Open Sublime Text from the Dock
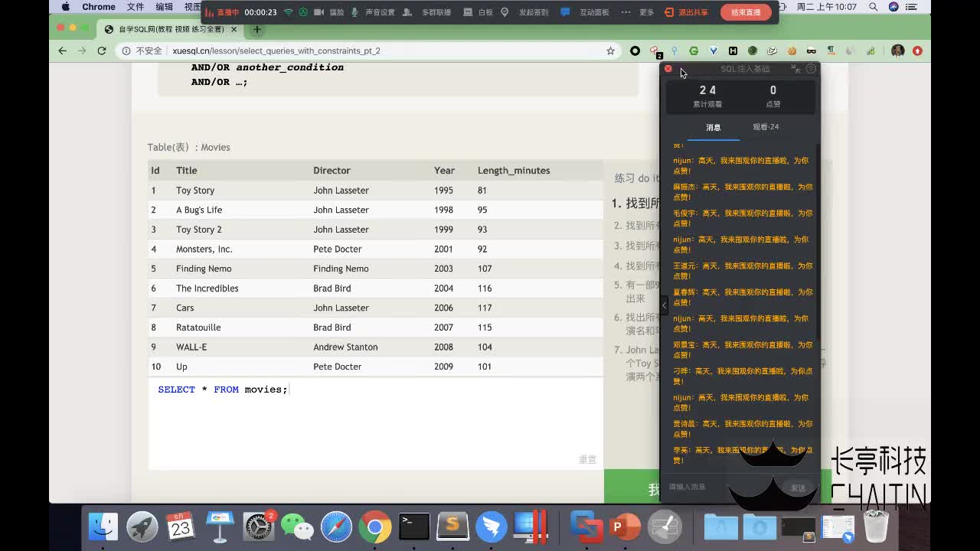This screenshot has width=980, height=551. pyautogui.click(x=452, y=527)
